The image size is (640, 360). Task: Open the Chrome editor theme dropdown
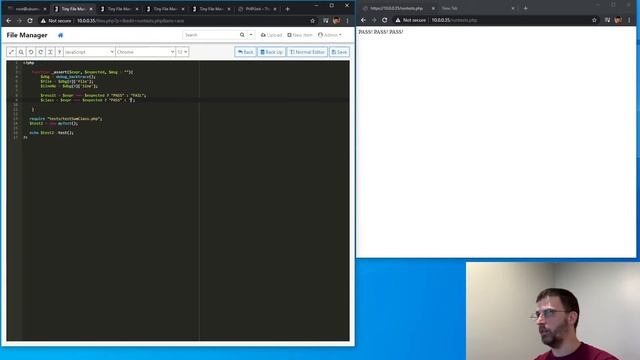pyautogui.click(x=145, y=52)
